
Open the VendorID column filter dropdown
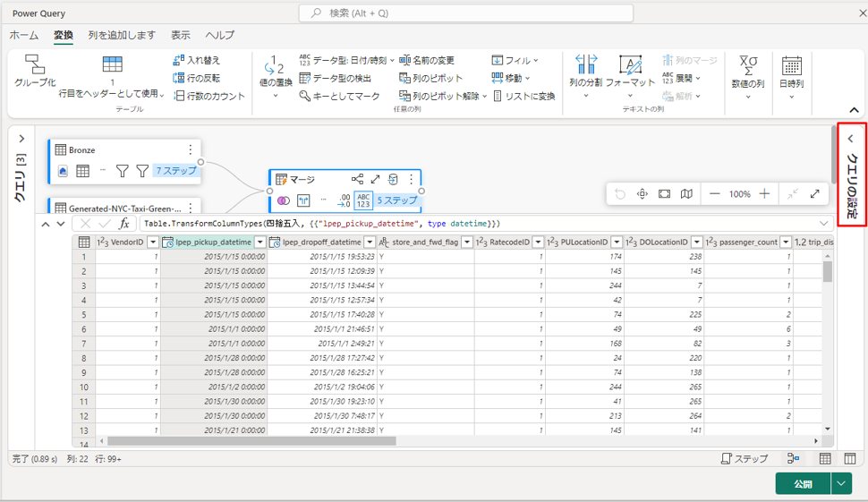[x=153, y=242]
